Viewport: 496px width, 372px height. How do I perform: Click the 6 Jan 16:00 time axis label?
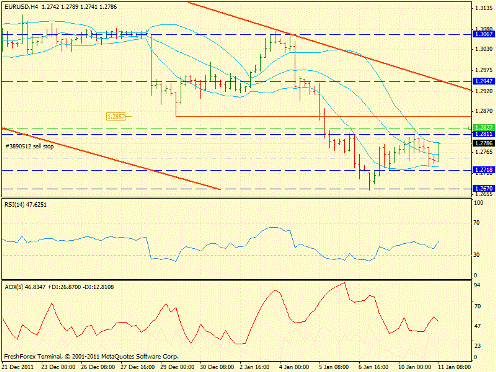[x=373, y=367]
